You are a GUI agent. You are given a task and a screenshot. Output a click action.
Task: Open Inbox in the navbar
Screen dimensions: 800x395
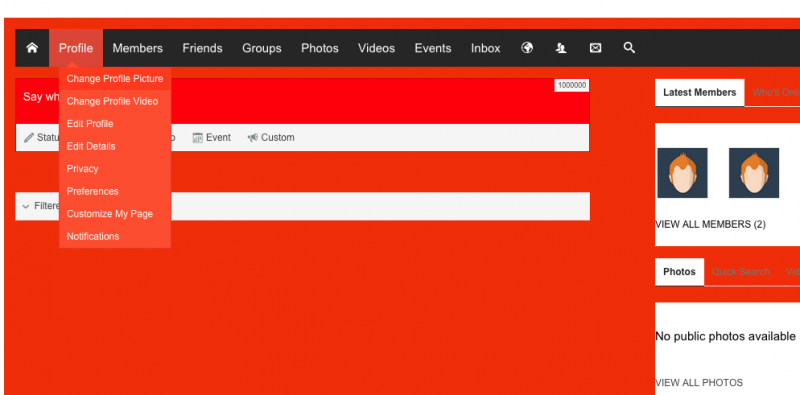click(x=486, y=48)
